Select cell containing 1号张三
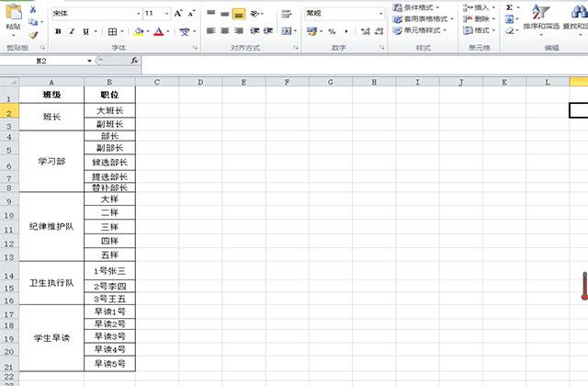 pos(110,271)
